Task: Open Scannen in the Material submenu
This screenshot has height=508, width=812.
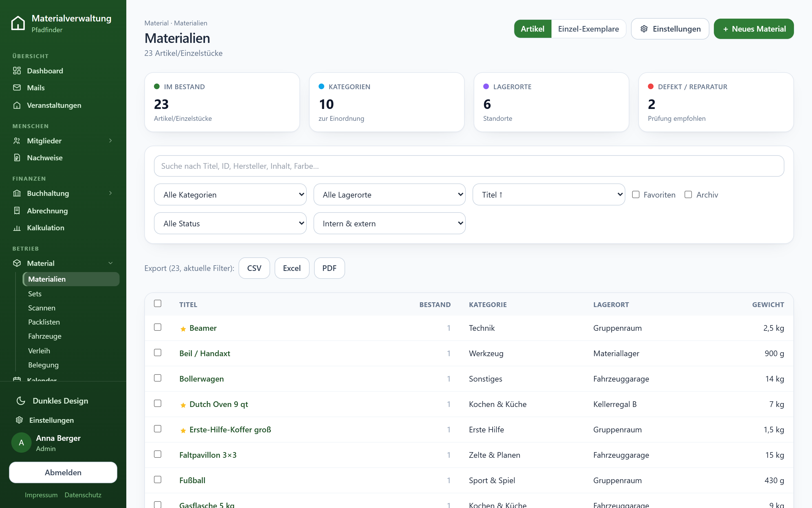Action: pos(42,308)
